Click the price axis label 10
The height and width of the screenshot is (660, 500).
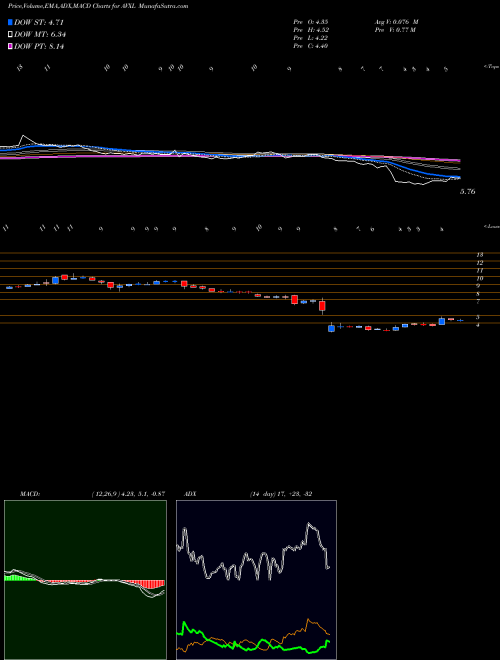(x=480, y=279)
